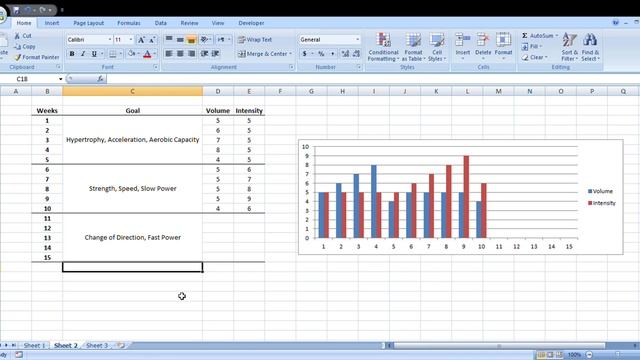
Task: Center text horizontally
Action: 180,53
